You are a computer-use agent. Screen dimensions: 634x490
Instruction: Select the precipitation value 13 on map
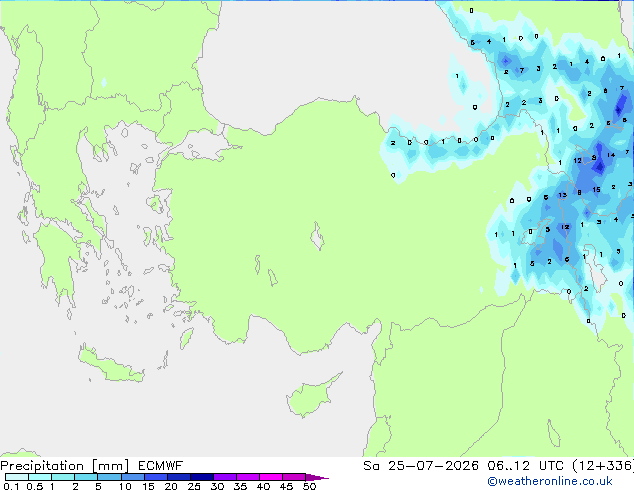562,195
